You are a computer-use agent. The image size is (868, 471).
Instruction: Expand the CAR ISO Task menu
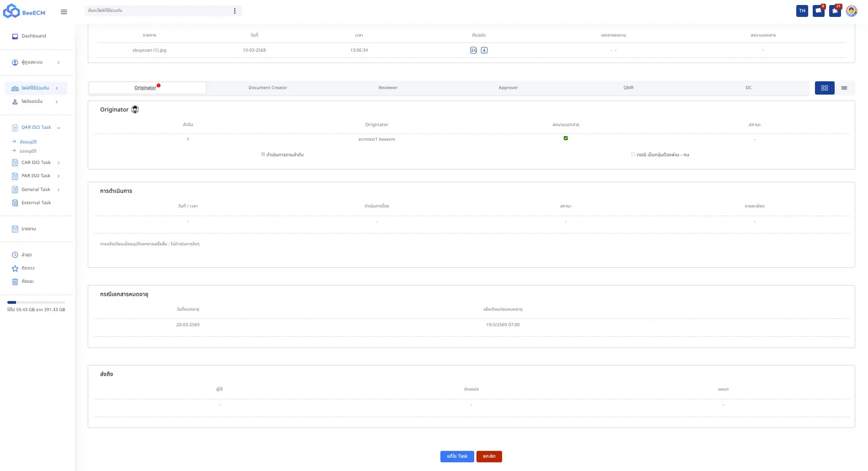tap(58, 163)
